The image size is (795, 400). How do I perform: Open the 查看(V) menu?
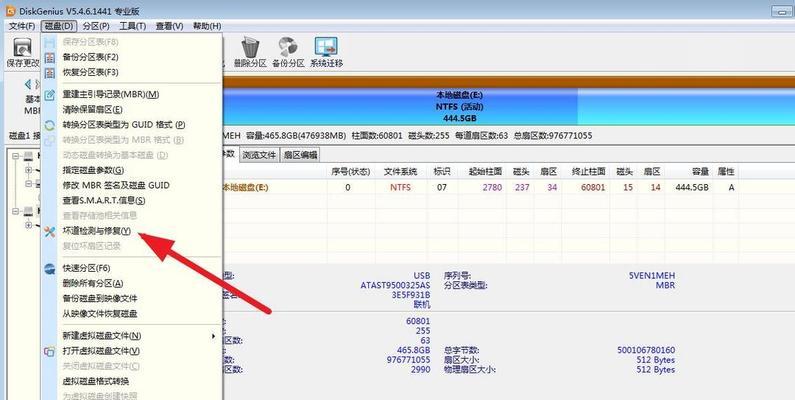[x=169, y=26]
